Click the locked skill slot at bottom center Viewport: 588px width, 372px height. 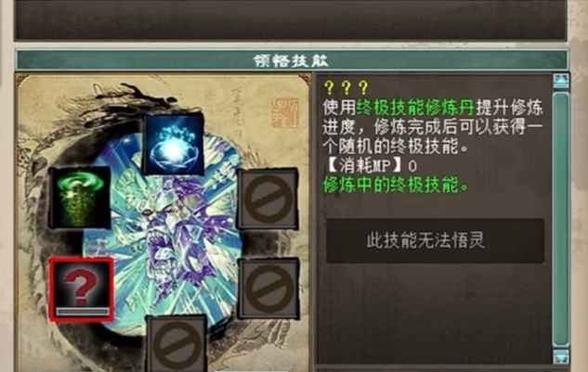[176, 344]
